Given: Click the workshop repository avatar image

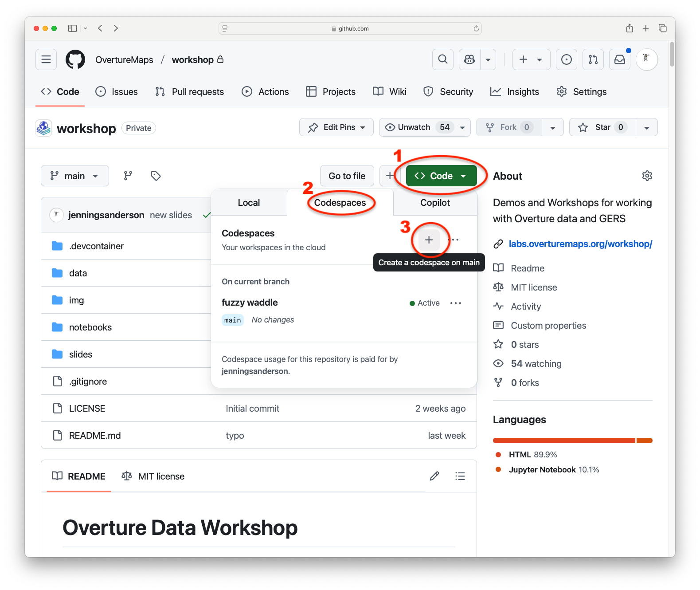Looking at the screenshot, I should coord(43,128).
